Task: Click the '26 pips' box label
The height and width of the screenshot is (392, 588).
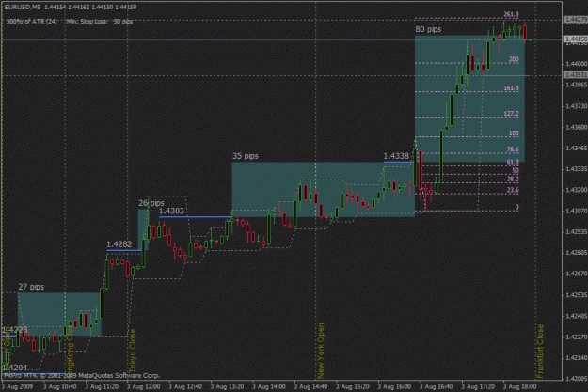Action: pos(151,203)
